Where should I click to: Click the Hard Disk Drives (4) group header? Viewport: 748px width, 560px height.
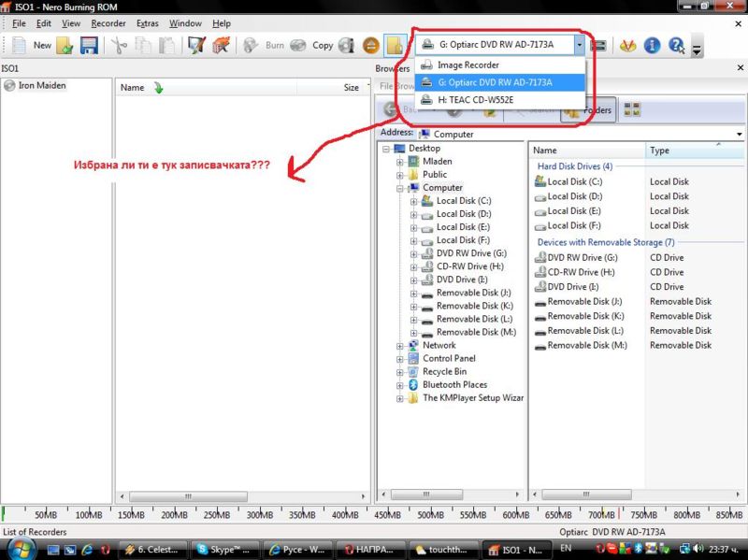click(x=574, y=166)
